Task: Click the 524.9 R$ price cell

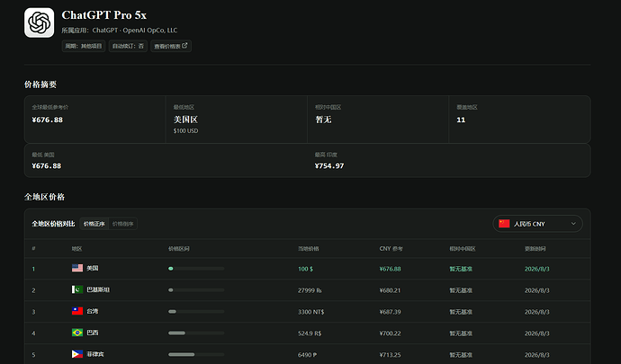Action: pos(310,333)
